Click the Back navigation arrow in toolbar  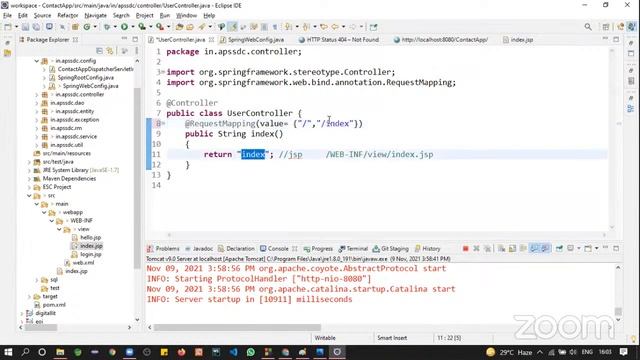(x=335, y=27)
